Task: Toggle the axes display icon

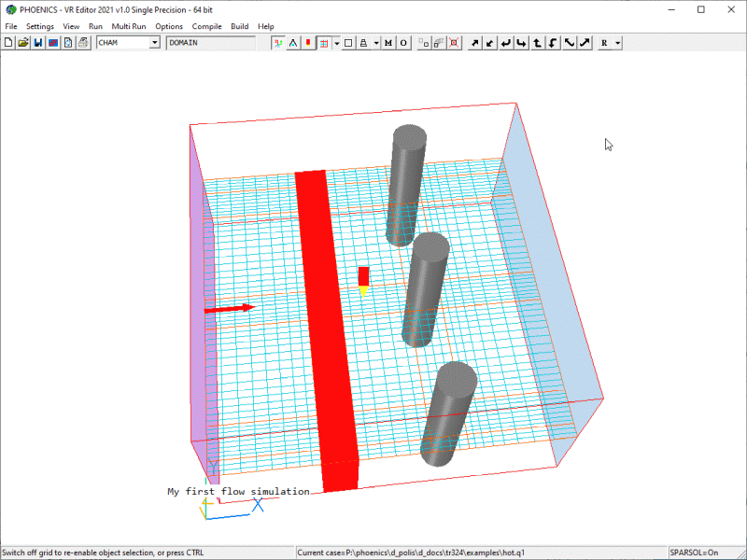Action: [x=278, y=43]
